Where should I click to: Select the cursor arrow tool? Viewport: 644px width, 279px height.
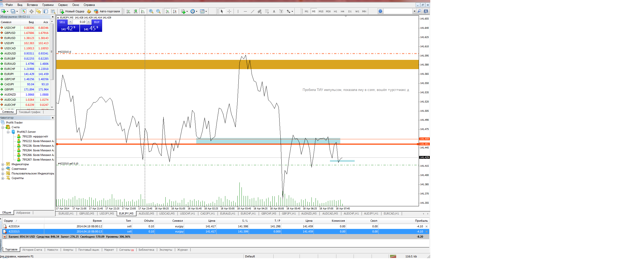pyautogui.click(x=222, y=11)
